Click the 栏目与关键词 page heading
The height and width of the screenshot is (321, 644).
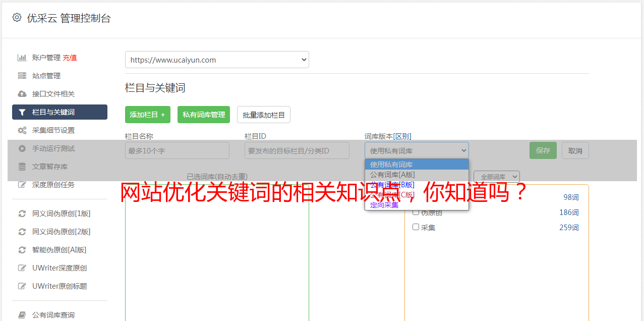(155, 88)
